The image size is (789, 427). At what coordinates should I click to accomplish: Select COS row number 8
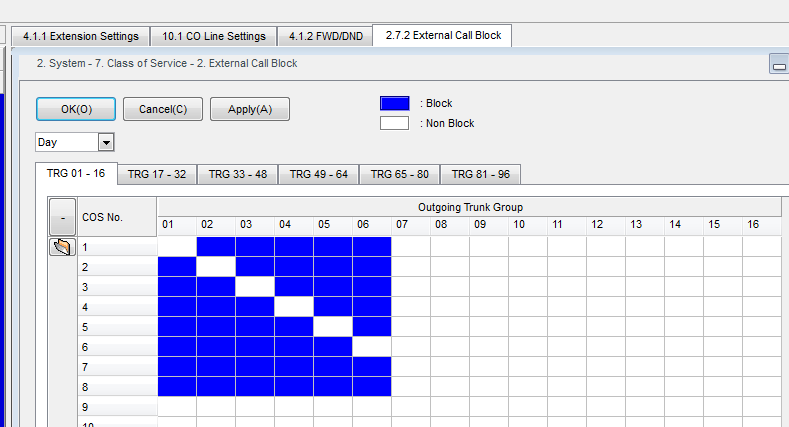(x=117, y=387)
